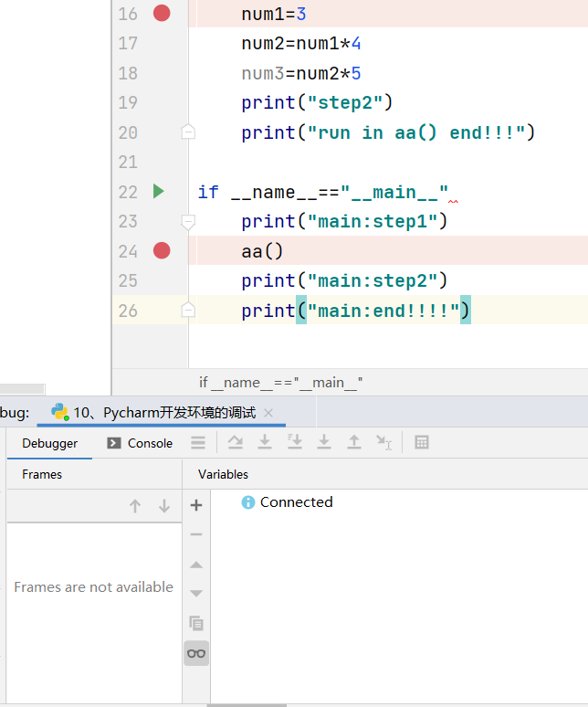Place the cursor on 'num3=num2*5' line
Image resolution: width=588 pixels, height=707 pixels.
[x=301, y=73]
